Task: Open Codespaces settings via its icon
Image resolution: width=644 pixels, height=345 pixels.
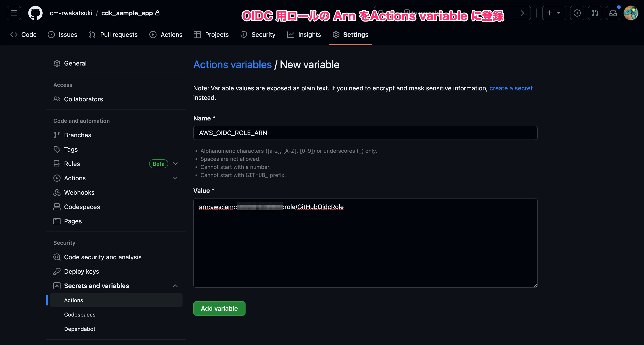Action: [x=57, y=207]
